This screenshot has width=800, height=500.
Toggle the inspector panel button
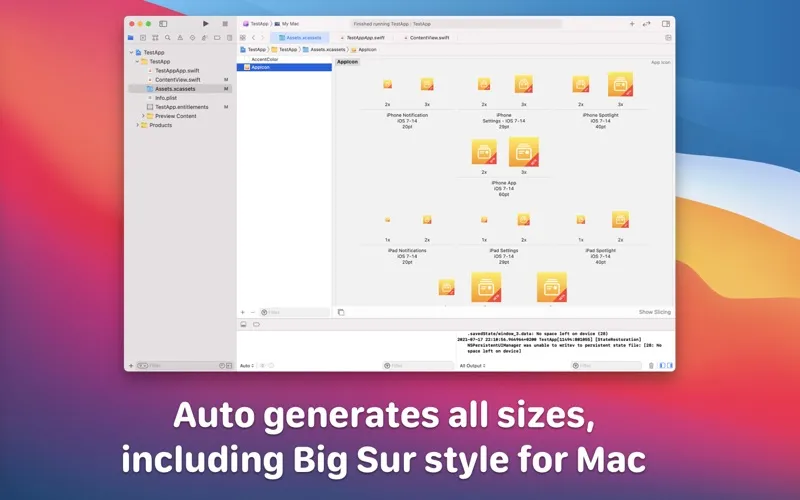tap(666, 24)
